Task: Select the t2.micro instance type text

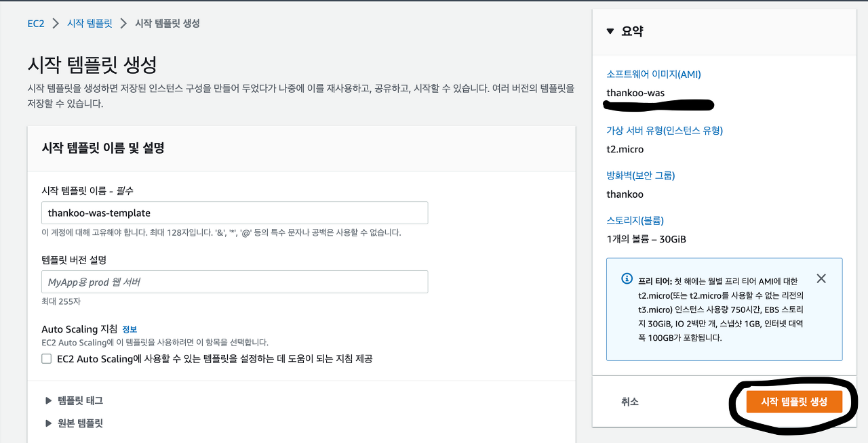Action: click(x=625, y=149)
